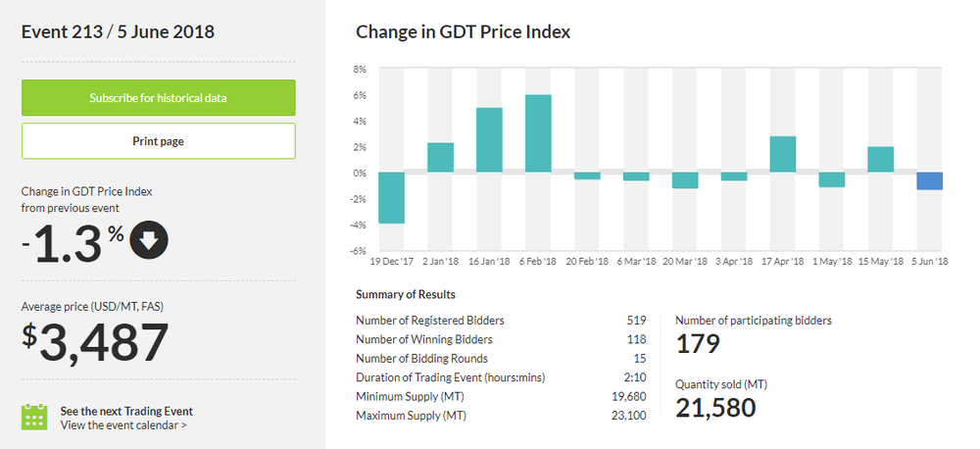Image resolution: width=980 pixels, height=449 pixels.
Task: Click the 15 May '18 bar
Action: coord(881,160)
